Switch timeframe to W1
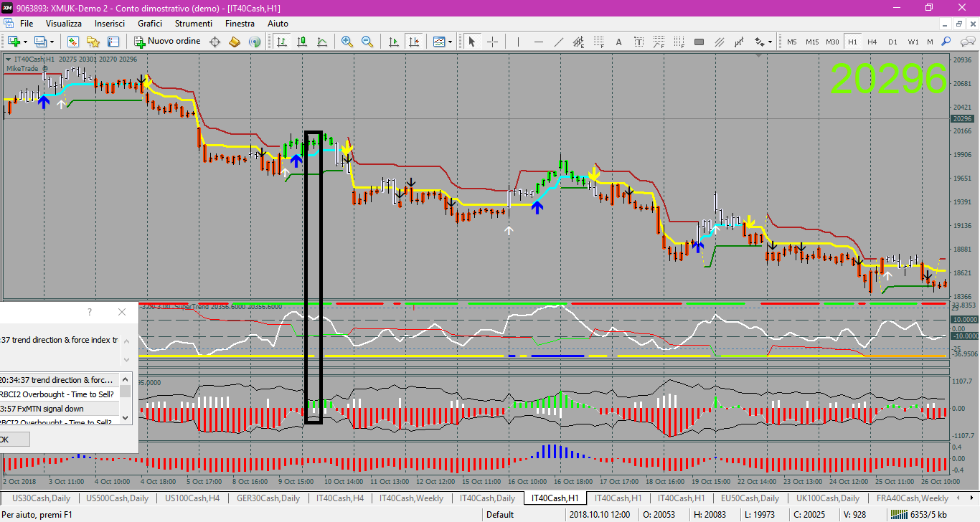Viewport: 980px width, 522px height. (913, 42)
